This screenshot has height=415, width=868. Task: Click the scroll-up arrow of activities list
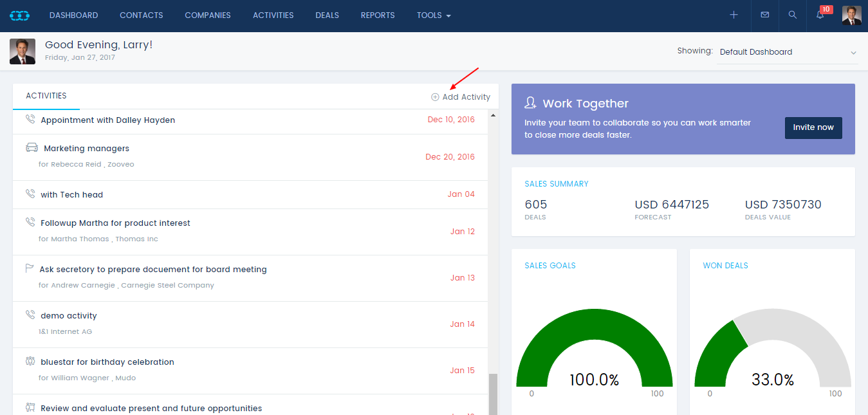494,115
